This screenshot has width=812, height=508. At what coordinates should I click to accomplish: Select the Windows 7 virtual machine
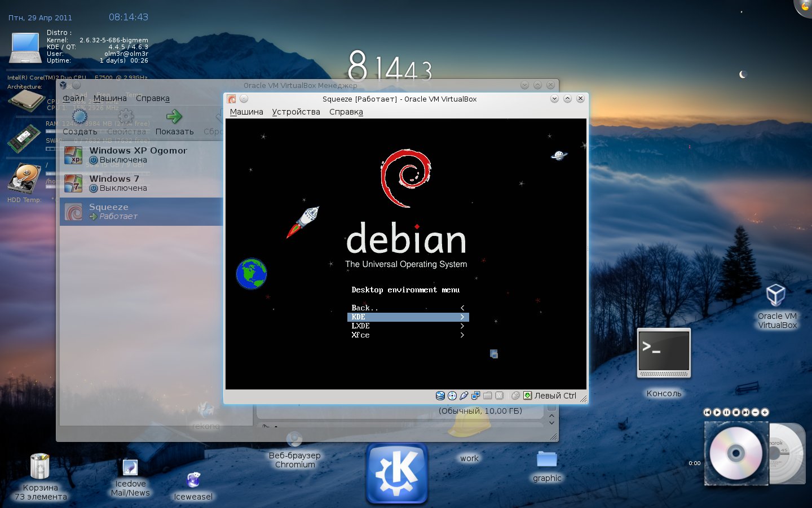pyautogui.click(x=141, y=183)
